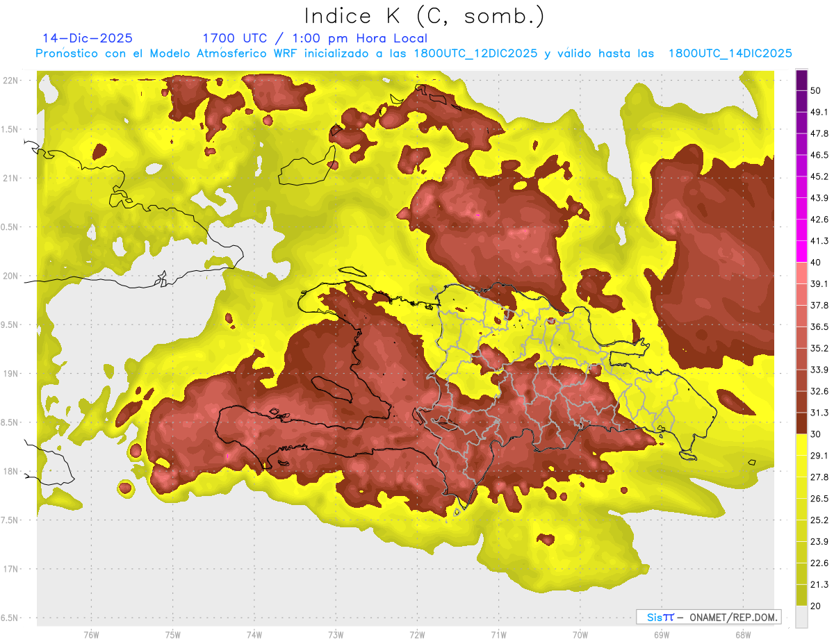
Task: Click the gray legend swatch below 20
Action: coord(801,617)
